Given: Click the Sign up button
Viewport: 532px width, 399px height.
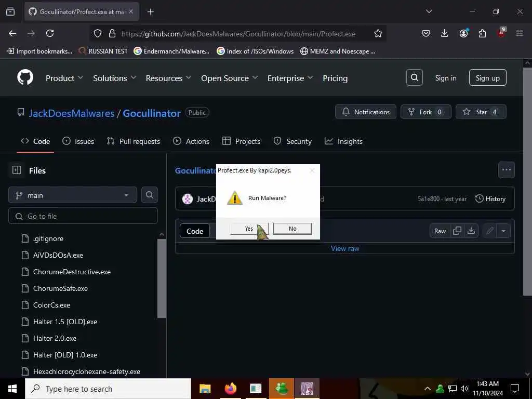Looking at the screenshot, I should pos(487,78).
